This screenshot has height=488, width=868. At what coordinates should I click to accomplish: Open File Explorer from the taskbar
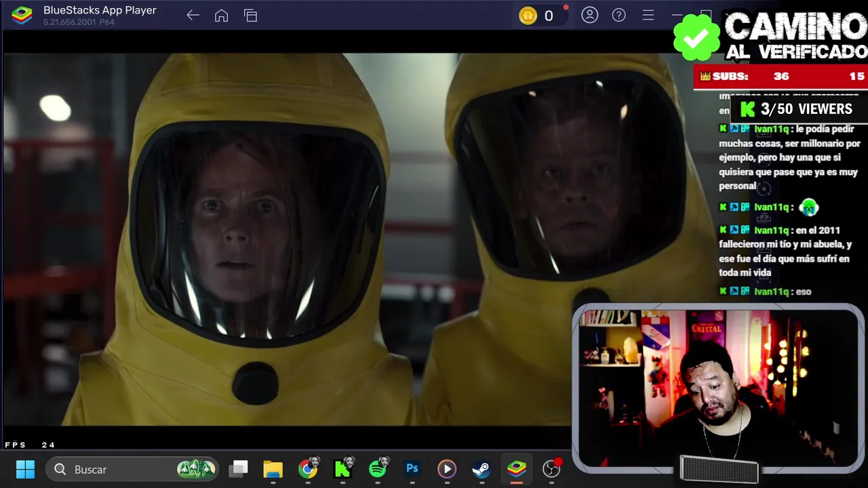[x=273, y=469]
